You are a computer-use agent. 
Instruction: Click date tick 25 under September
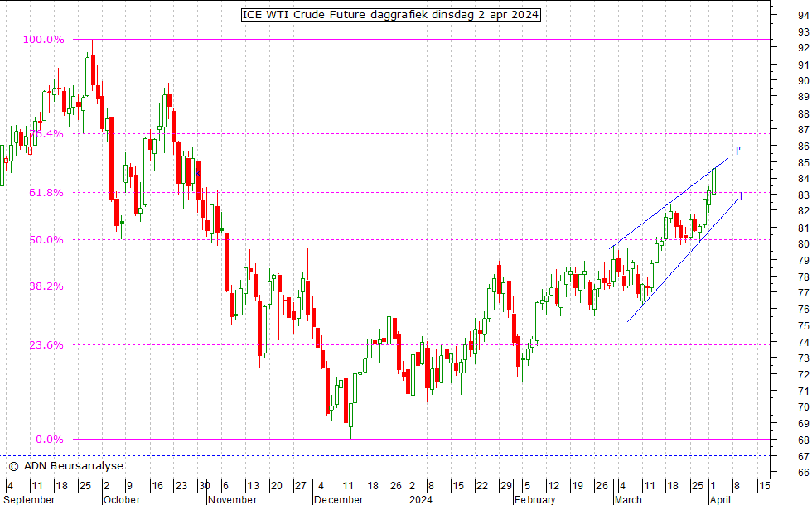tap(85, 486)
